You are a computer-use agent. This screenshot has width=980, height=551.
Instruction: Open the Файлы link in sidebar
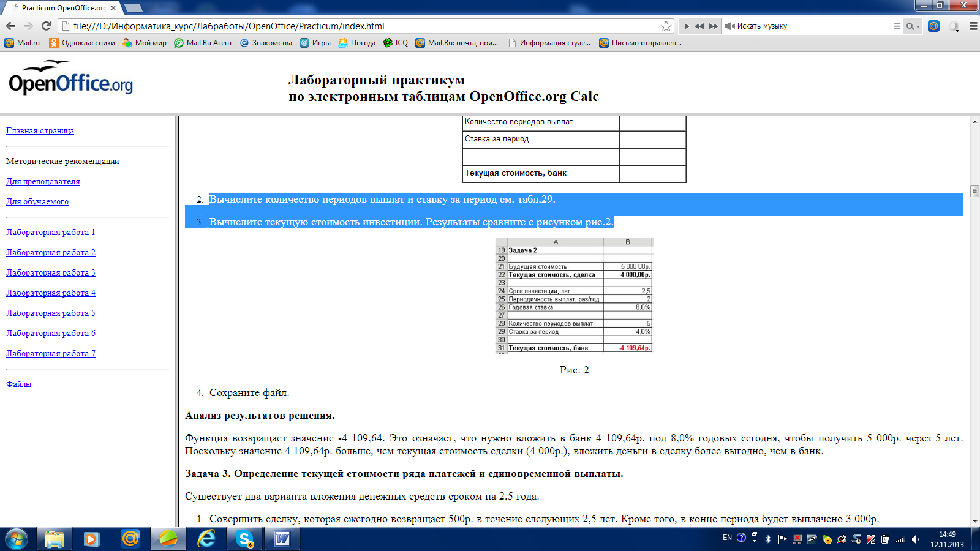click(x=19, y=384)
